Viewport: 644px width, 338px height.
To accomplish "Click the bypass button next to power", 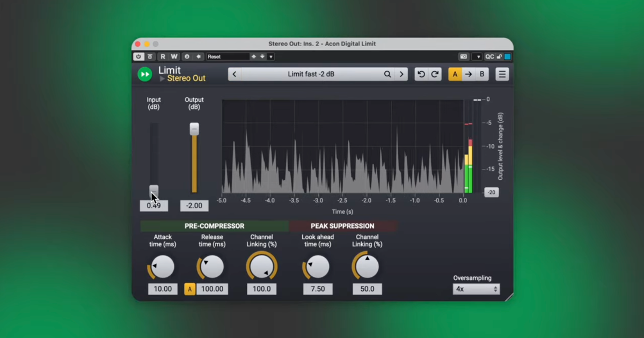I will click(x=150, y=56).
